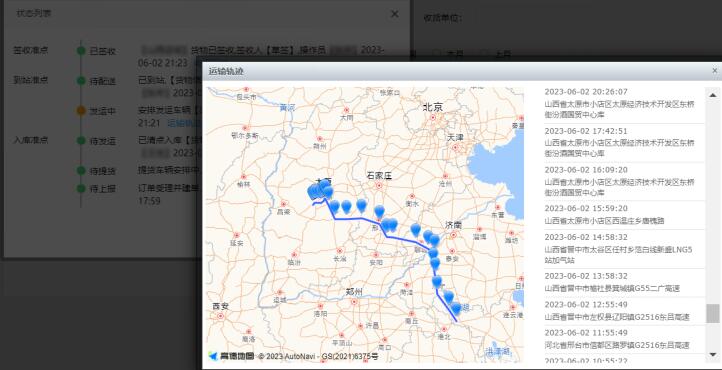Click the green dot beside 待配送 status
This screenshot has width=722, height=370.
click(x=81, y=81)
